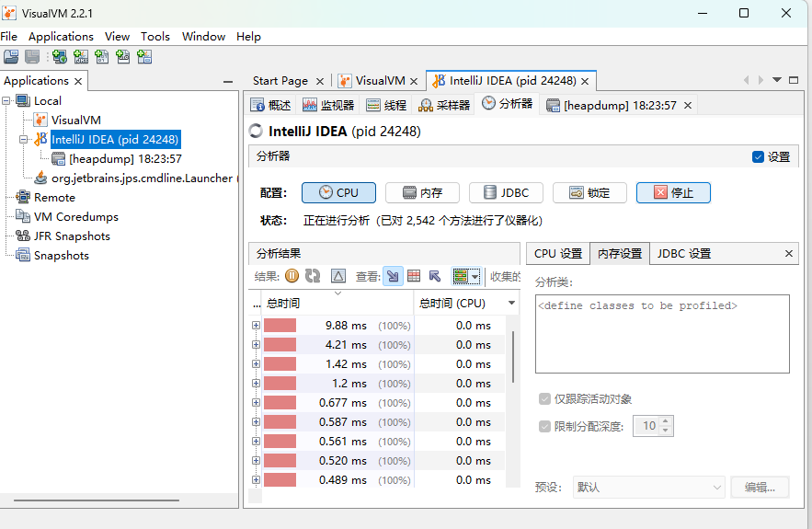Open the 采样器 sampler tab
The image size is (812, 529).
tap(445, 105)
